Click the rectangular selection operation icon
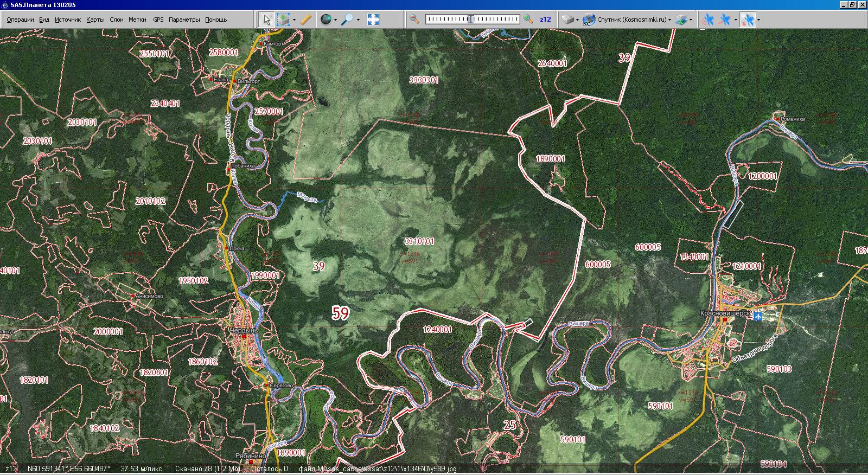This screenshot has height=475, width=868. pyautogui.click(x=283, y=20)
